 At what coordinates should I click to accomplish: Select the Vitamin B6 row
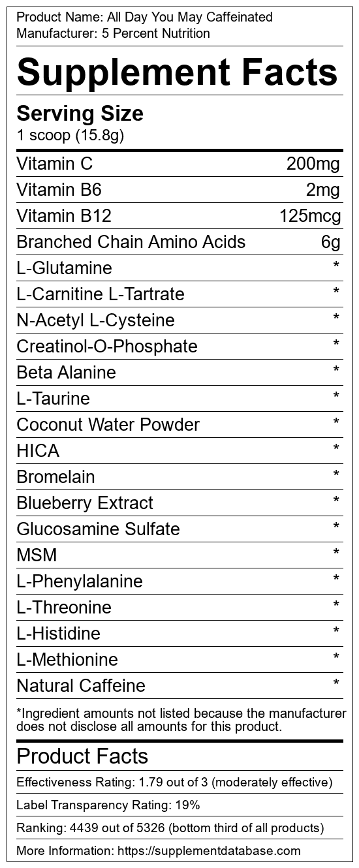point(179,189)
